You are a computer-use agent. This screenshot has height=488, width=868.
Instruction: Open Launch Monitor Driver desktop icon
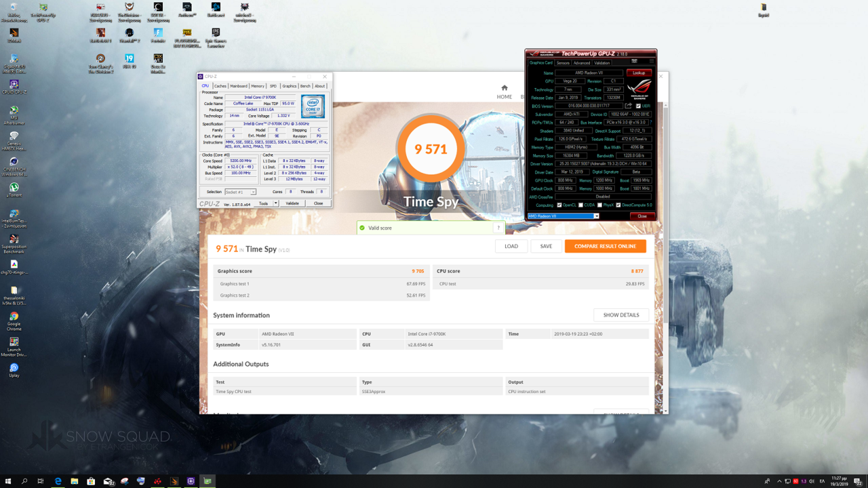coord(14,346)
